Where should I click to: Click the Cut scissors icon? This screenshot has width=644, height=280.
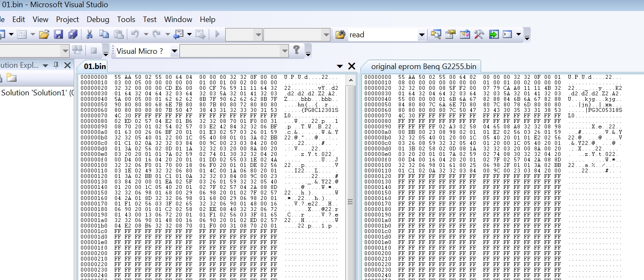pos(90,34)
